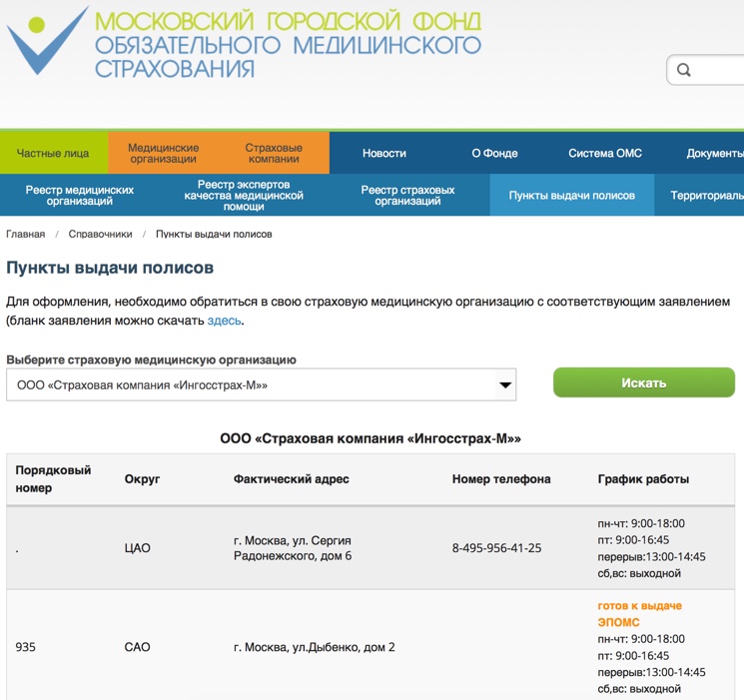Open the «Ингосстрах-М» organization select box
The width and height of the screenshot is (744, 700).
pyautogui.click(x=261, y=384)
